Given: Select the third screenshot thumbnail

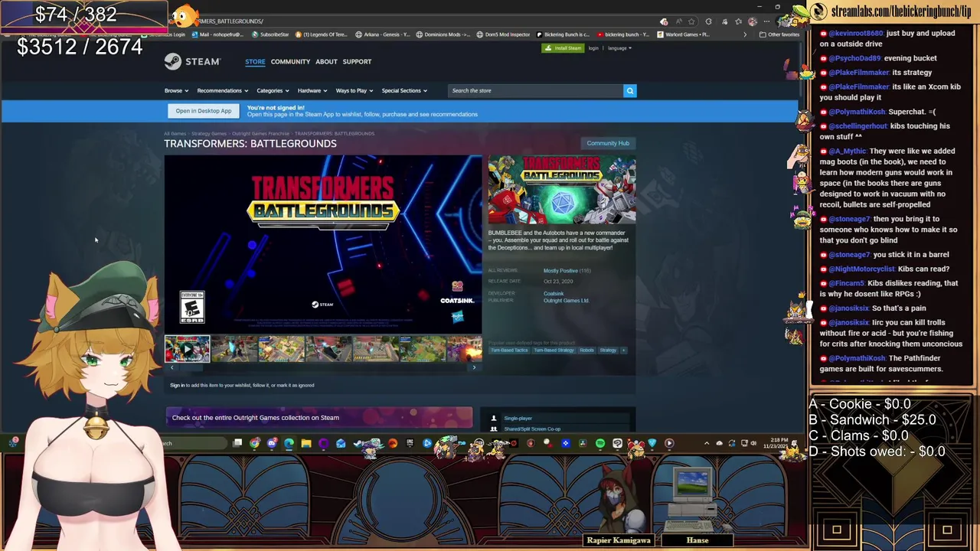Looking at the screenshot, I should [281, 349].
